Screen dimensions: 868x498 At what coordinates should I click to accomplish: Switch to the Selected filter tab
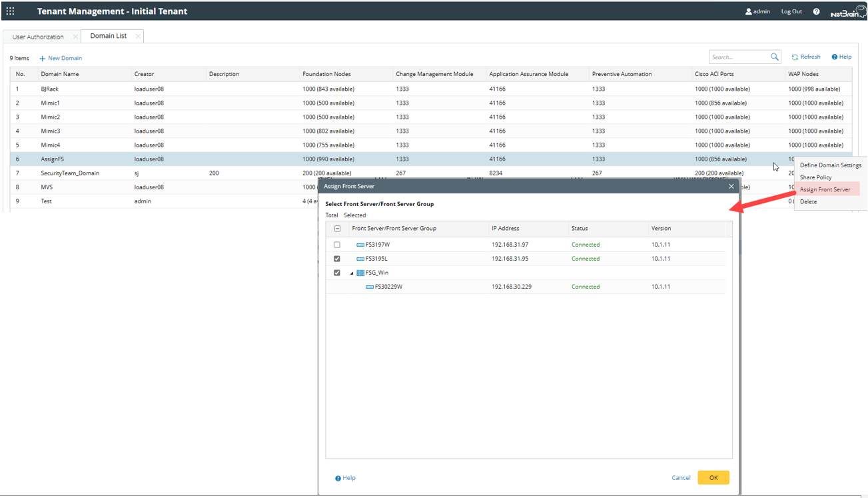pyautogui.click(x=354, y=215)
